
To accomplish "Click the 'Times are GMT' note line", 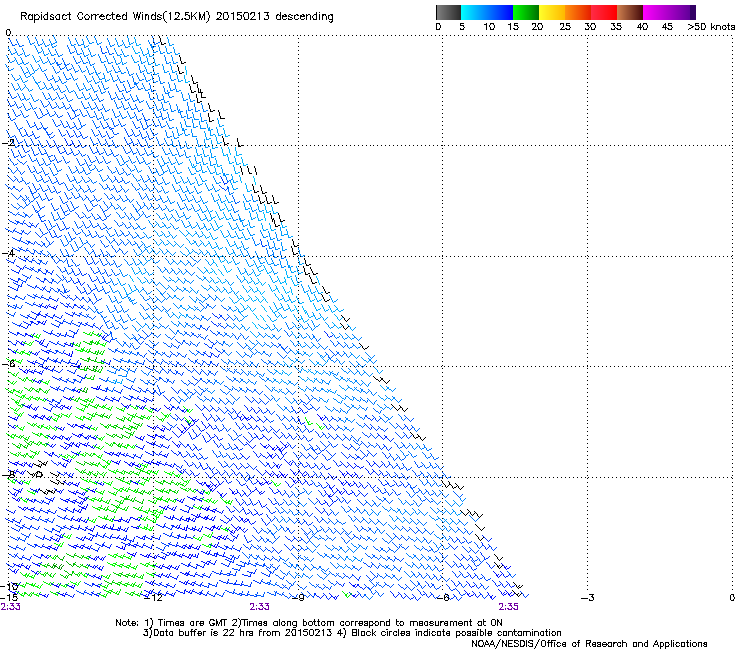I will coord(188,623).
